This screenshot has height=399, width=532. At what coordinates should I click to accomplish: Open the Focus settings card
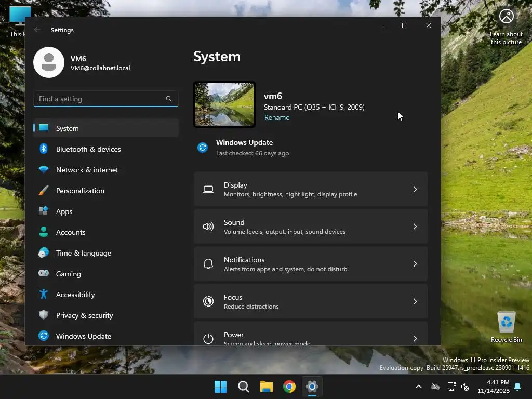coord(311,301)
